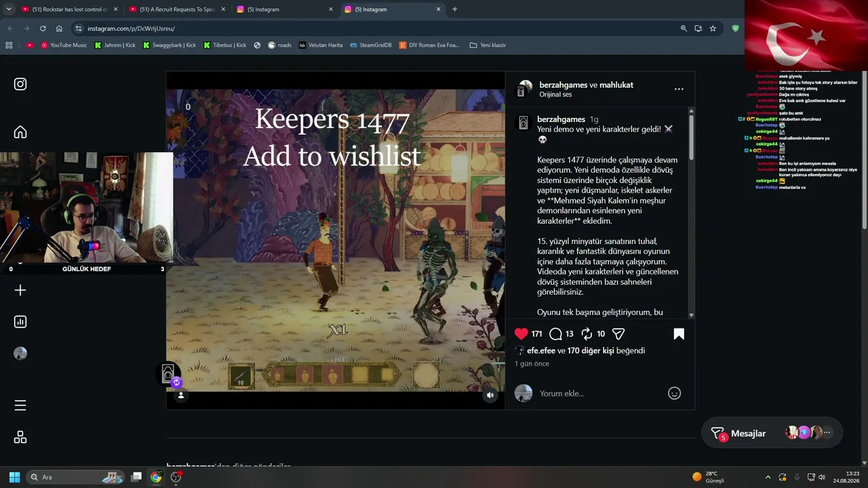
Task: Go to the browser home page
Action: pyautogui.click(x=59, y=28)
